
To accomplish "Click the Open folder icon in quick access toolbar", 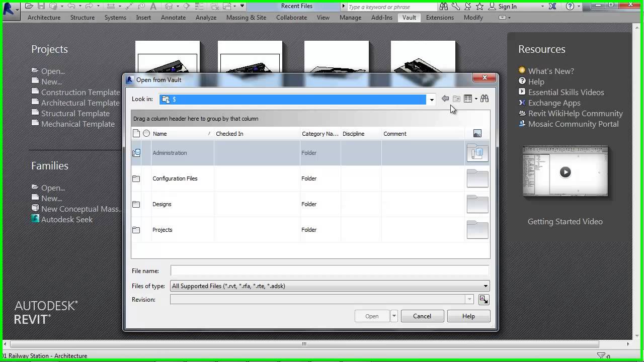I will [29, 6].
